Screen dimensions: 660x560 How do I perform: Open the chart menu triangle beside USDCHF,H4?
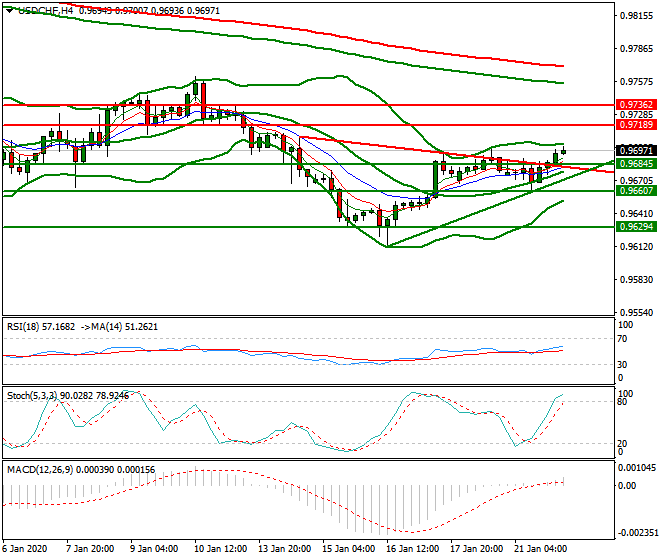pos(10,10)
